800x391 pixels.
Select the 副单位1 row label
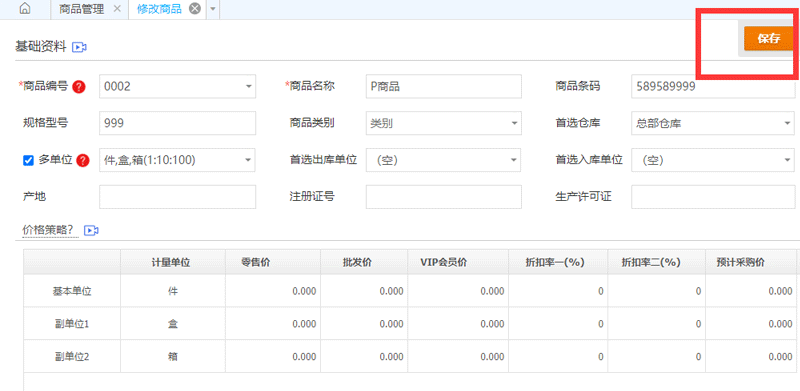(x=72, y=324)
